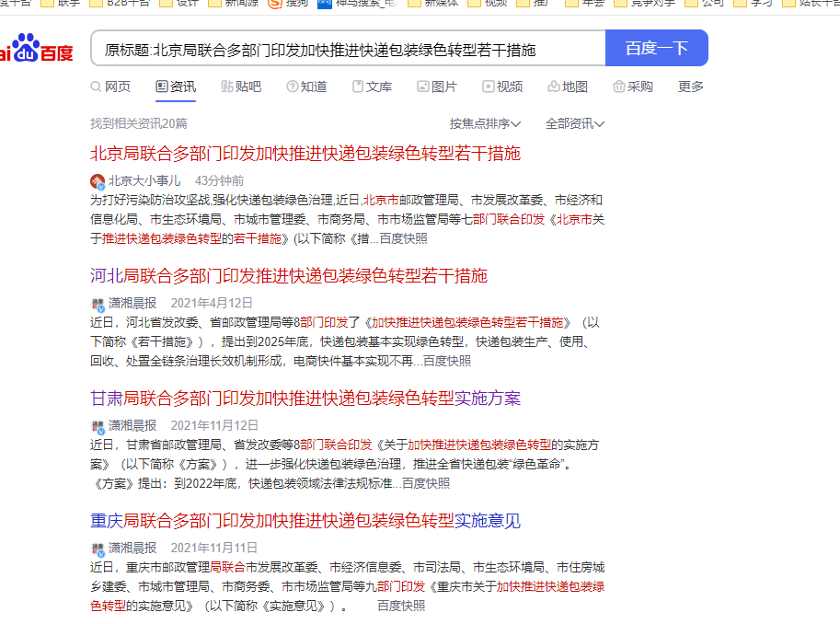Screen dimensions: 840x624
Task: Click the 采购 procurement search icon
Action: coord(617,87)
